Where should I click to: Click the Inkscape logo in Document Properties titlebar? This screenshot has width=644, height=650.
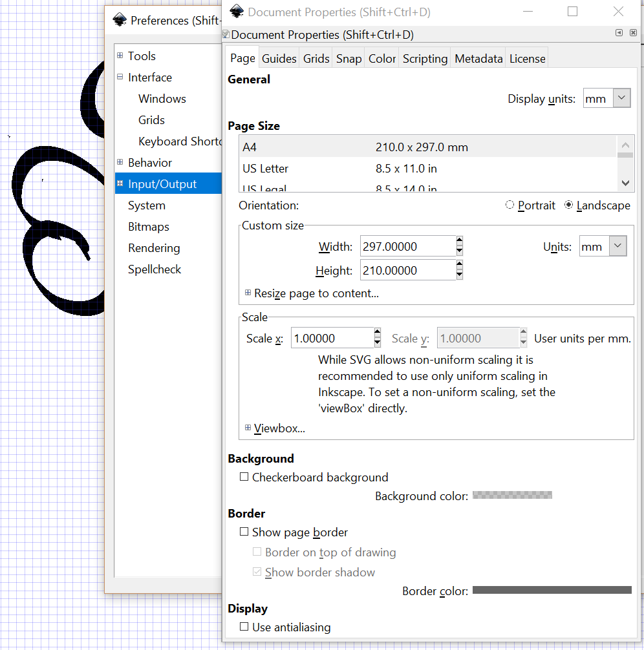(x=237, y=11)
